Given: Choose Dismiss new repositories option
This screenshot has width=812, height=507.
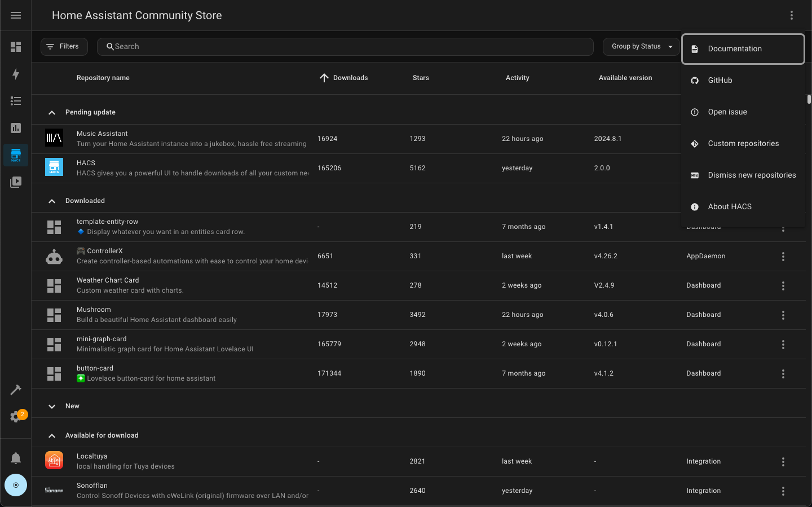Looking at the screenshot, I should (752, 175).
